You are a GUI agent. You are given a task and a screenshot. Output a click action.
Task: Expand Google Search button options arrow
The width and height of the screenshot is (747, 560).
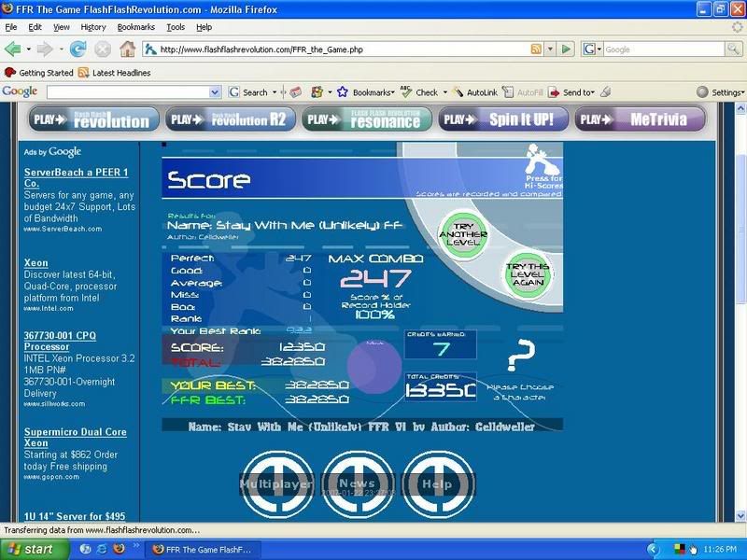[275, 92]
